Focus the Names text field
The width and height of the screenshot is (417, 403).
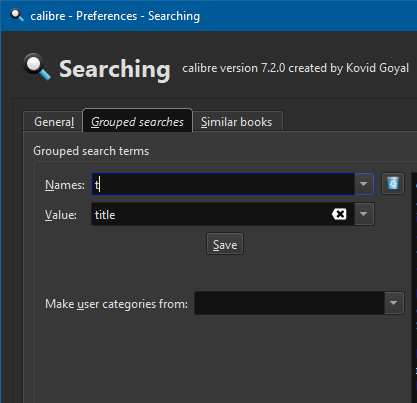point(223,184)
